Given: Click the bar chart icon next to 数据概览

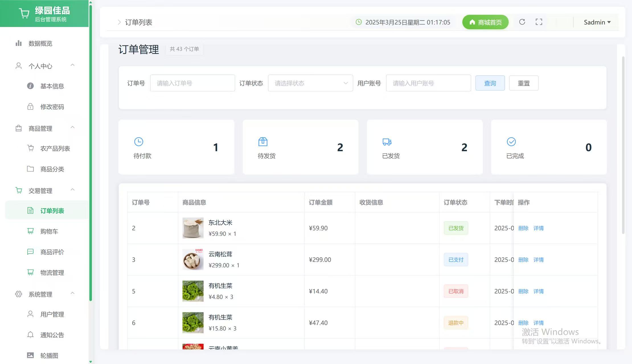Looking at the screenshot, I should 19,43.
